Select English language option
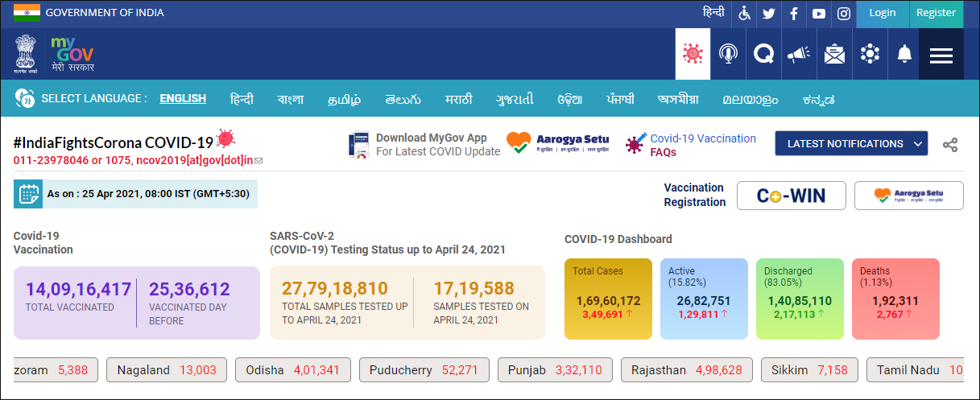 click(x=183, y=98)
